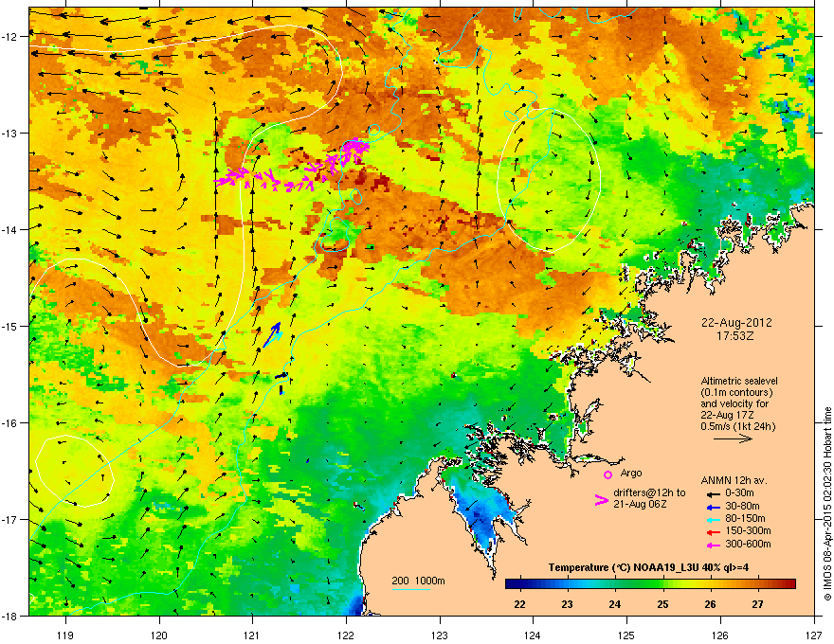Click the latitude axis label -14
This screenshot has width=834, height=644.
point(9,229)
